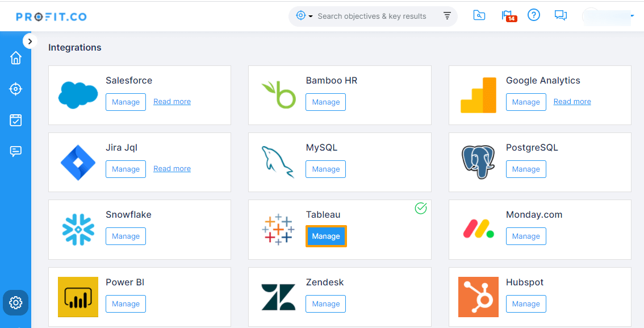644x328 pixels.
Task: Click the search objectives input field
Action: click(372, 16)
